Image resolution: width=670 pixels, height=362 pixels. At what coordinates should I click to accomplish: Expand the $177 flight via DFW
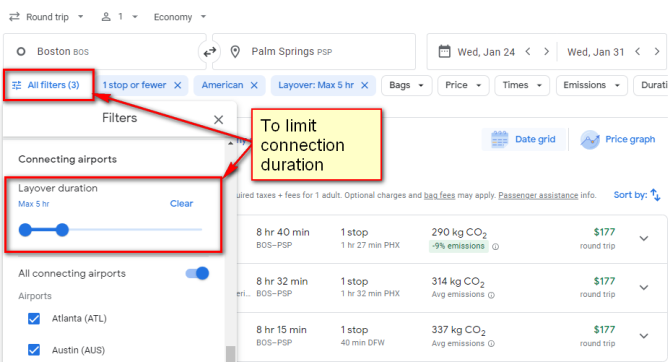pos(644,336)
